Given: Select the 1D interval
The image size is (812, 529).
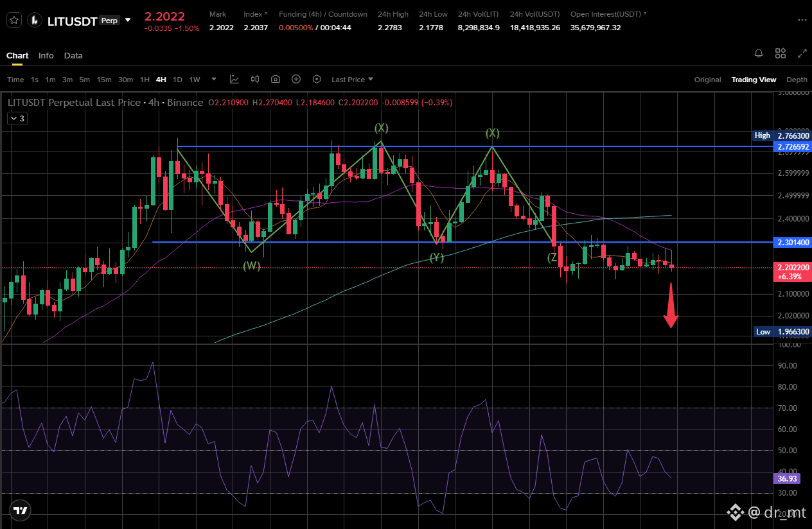Looking at the screenshot, I should click(x=177, y=80).
